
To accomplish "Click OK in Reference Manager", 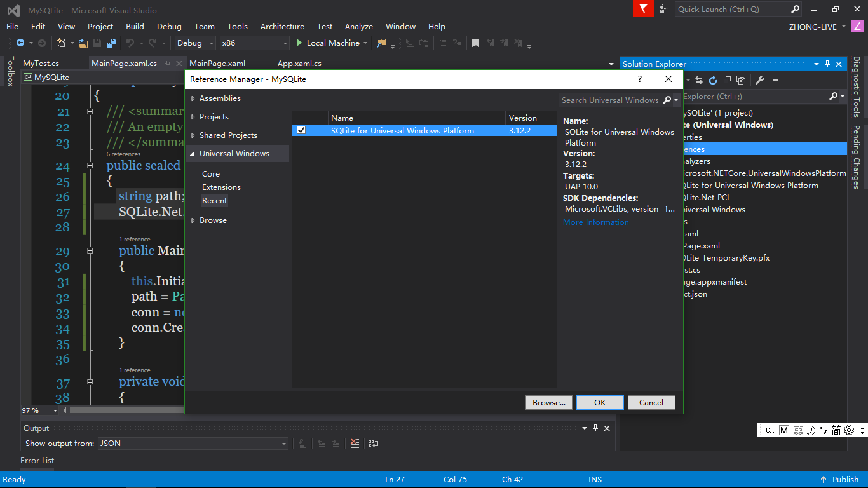I will click(600, 403).
